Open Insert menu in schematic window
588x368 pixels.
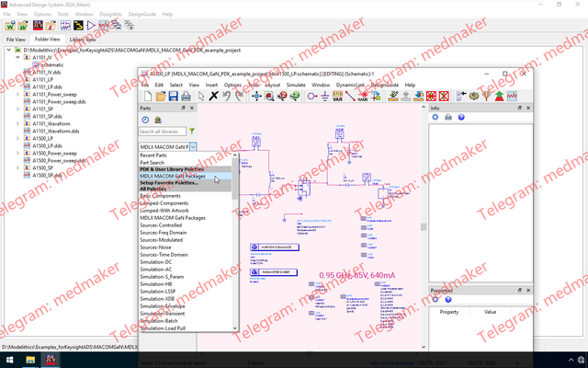(x=211, y=85)
